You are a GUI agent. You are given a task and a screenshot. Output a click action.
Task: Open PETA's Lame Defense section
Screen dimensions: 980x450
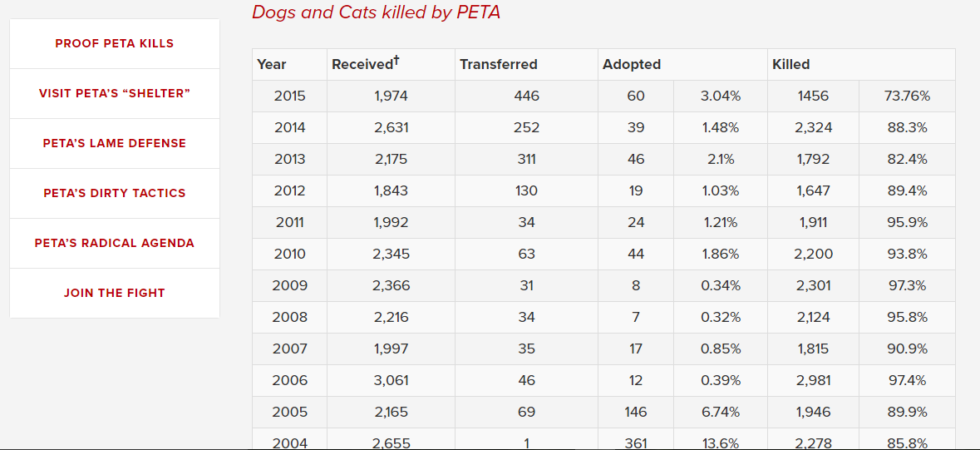tap(115, 143)
